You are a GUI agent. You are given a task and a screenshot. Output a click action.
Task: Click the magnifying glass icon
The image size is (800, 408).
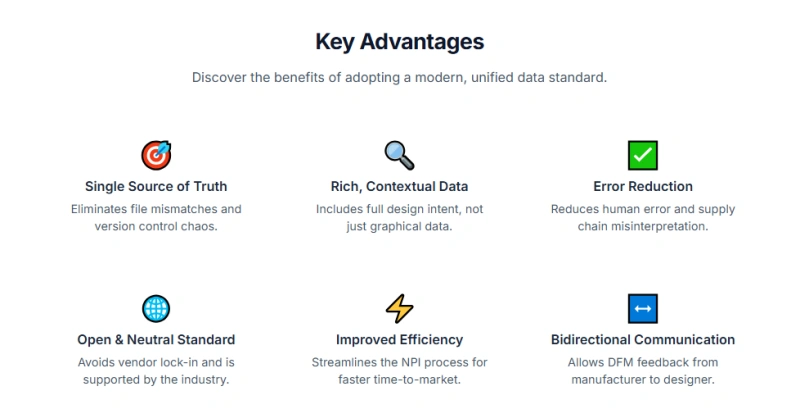tap(399, 155)
